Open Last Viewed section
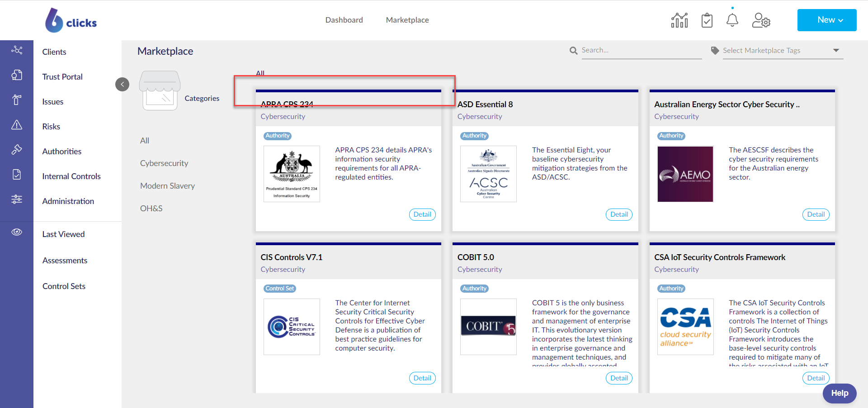Image resolution: width=868 pixels, height=408 pixels. click(x=63, y=234)
